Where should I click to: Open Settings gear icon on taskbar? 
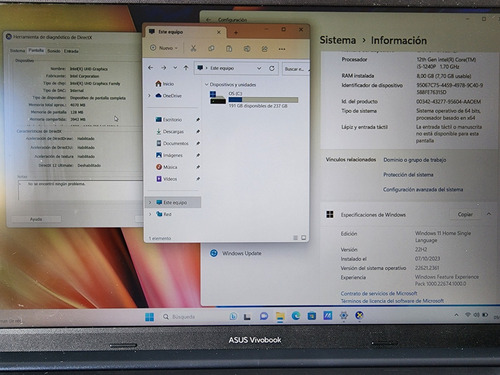coord(344,315)
